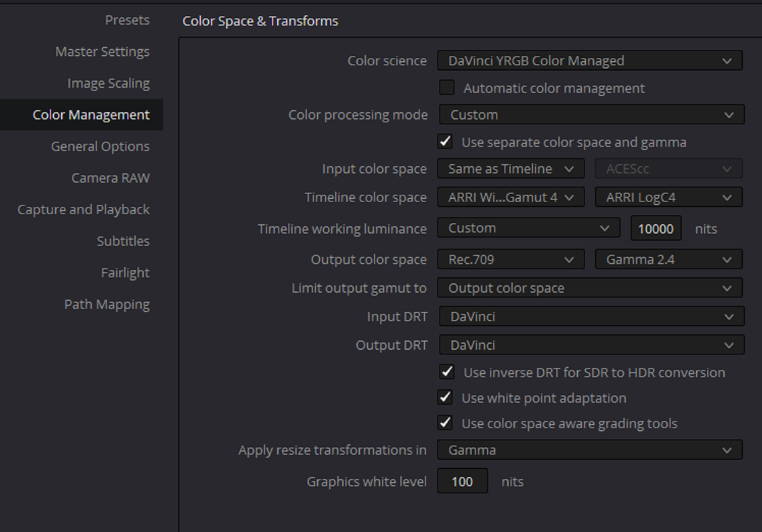Toggle Use color space aware grading tools
Image resolution: width=762 pixels, height=532 pixels.
point(445,423)
